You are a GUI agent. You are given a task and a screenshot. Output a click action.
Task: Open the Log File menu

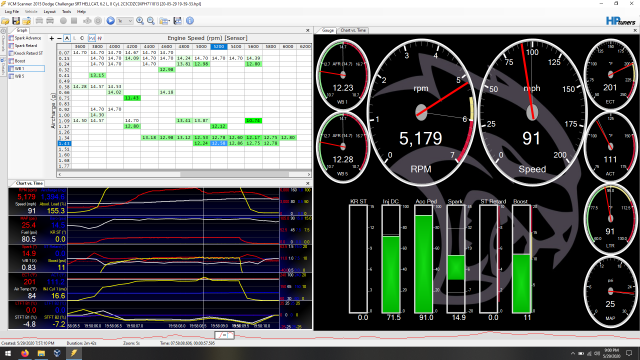click(x=12, y=12)
